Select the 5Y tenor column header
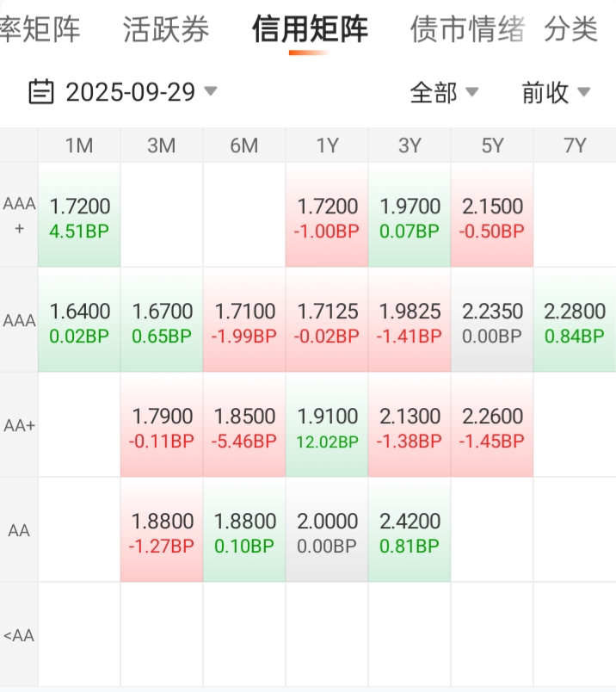Viewport: 616px width, 692px height. tap(492, 146)
